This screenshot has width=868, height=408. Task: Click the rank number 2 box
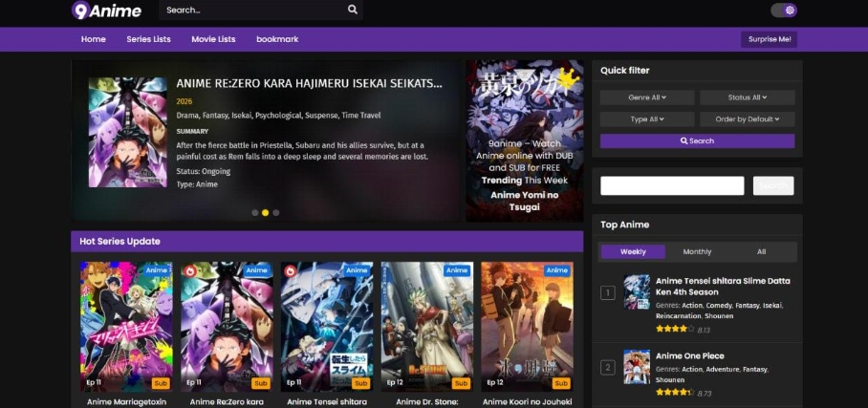[x=608, y=368]
